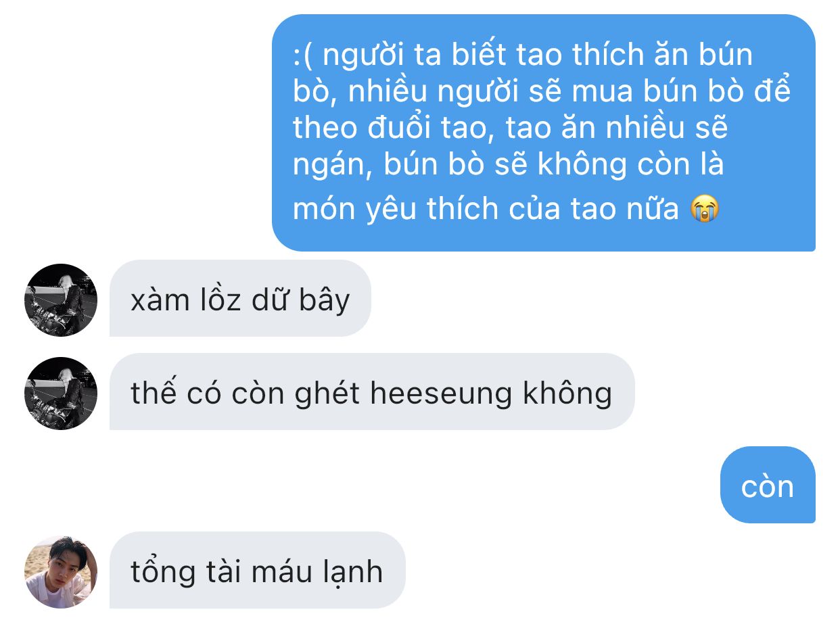The image size is (840, 618).
Task: Open the motorcycle avatar beside "xàm lồz dữ bây"
Action: [x=61, y=300]
